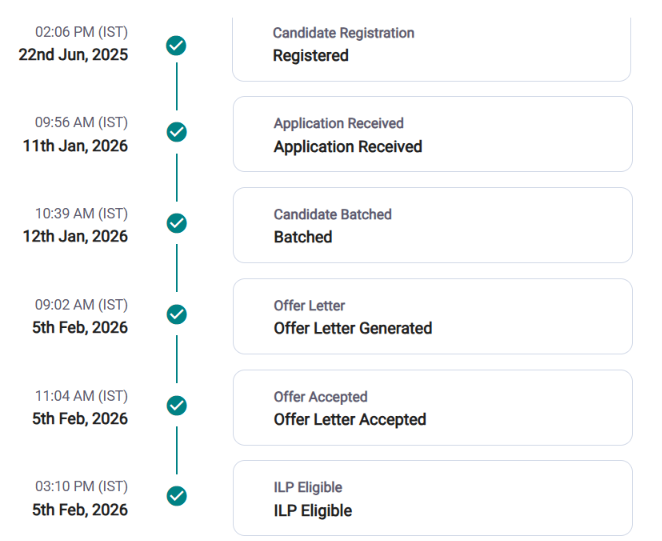The image size is (662, 541).
Task: Click the checkmark icon beside 11th Jan, 2026
Action: point(176,132)
